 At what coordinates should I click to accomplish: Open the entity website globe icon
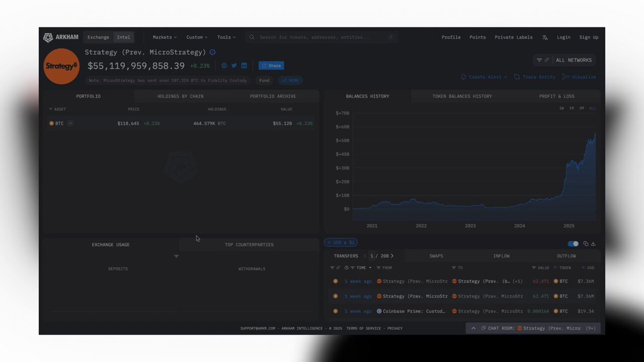point(224,65)
